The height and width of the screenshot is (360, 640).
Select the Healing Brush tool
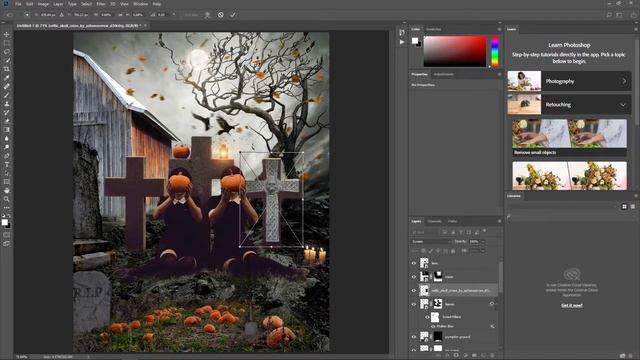click(7, 87)
